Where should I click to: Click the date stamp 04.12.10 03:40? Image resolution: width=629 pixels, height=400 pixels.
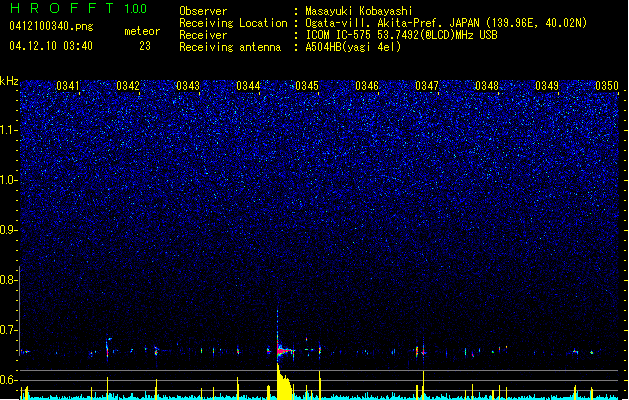coord(51,46)
